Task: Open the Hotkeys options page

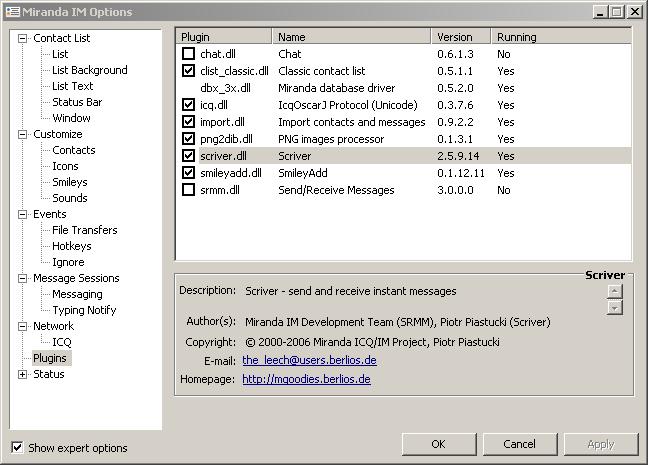Action: (x=71, y=246)
